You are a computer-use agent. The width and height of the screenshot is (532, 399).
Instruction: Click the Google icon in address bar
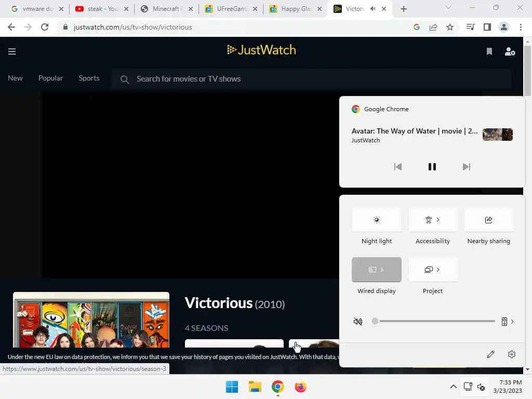click(417, 27)
